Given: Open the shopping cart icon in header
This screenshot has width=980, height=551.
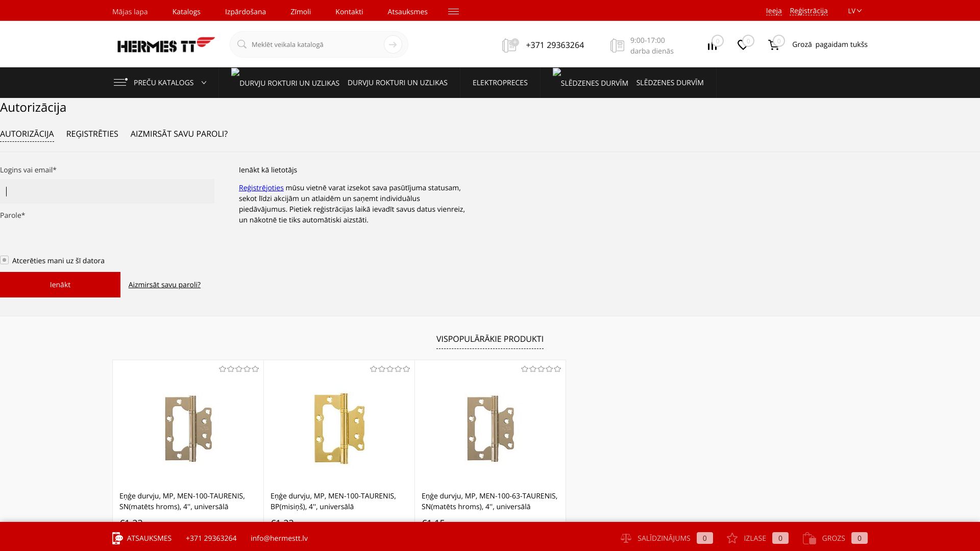Looking at the screenshot, I should tap(773, 45).
